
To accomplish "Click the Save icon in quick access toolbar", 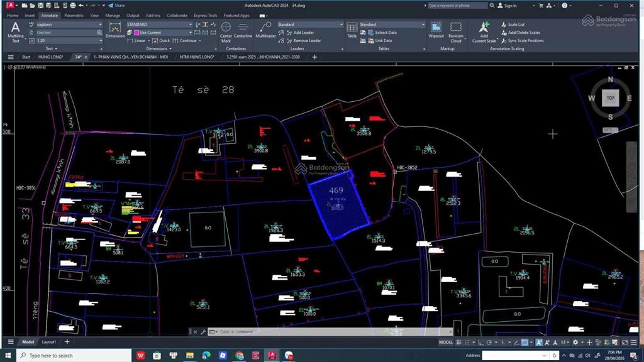I will click(x=40, y=5).
